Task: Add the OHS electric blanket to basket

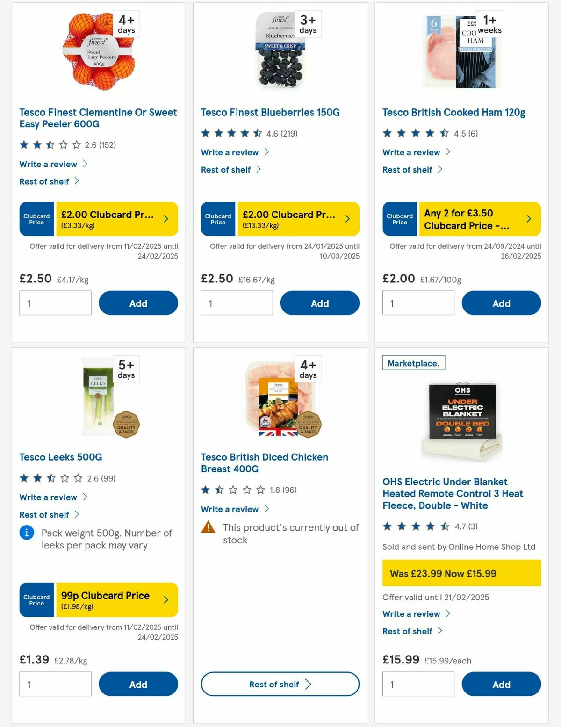Action: pyautogui.click(x=501, y=684)
